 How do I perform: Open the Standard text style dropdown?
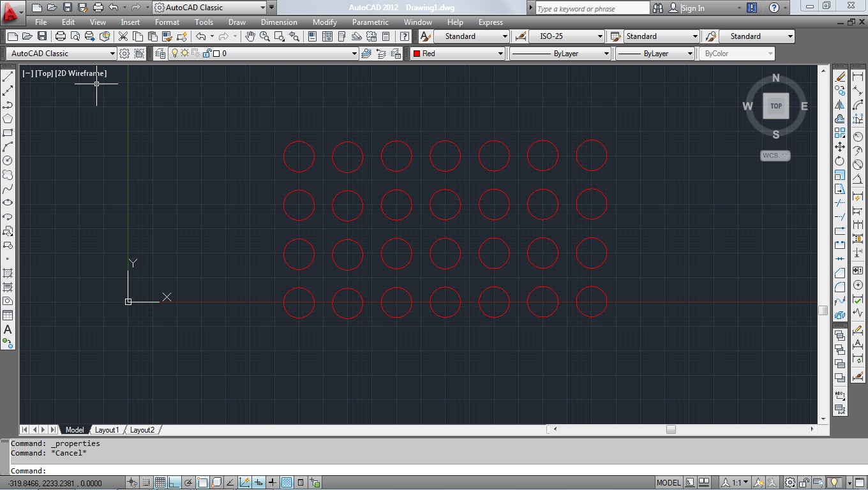click(x=472, y=36)
